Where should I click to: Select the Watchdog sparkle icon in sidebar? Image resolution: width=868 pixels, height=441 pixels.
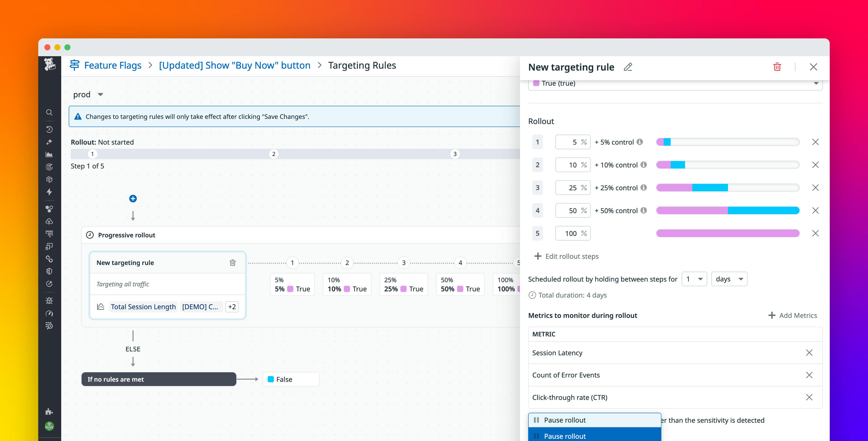click(49, 142)
